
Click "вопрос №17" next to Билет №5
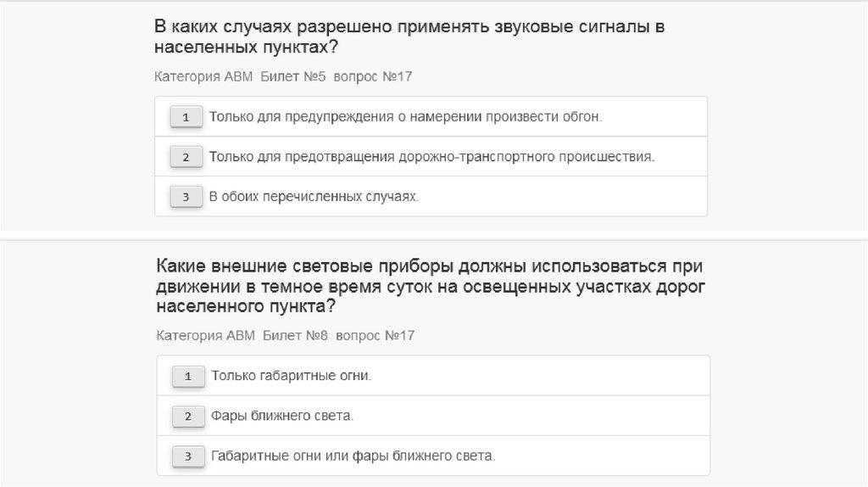click(373, 76)
